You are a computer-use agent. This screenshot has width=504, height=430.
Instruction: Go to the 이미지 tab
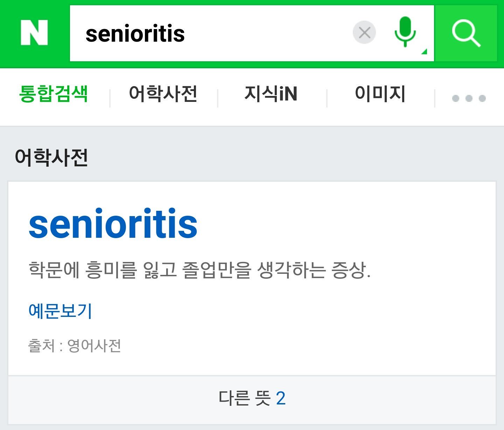[380, 94]
